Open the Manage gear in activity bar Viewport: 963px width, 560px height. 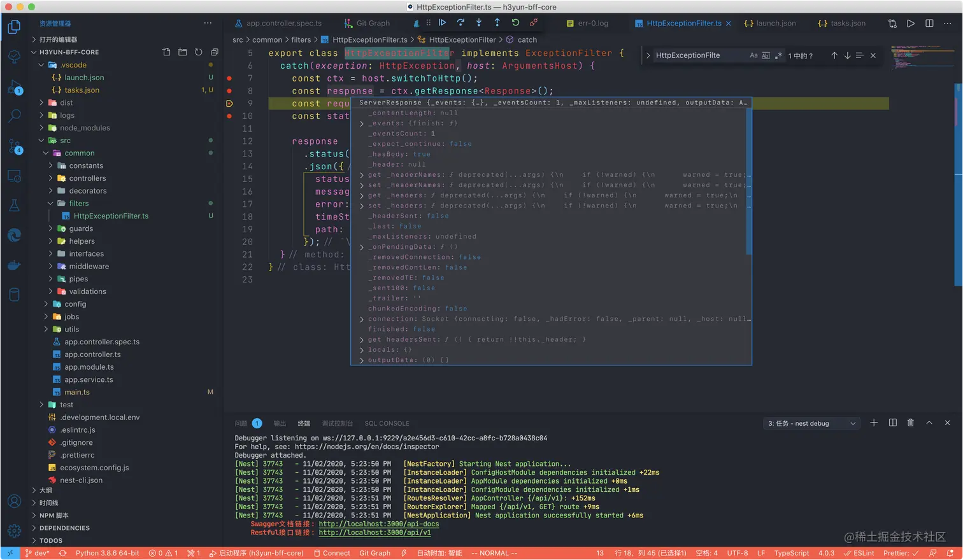(x=14, y=530)
